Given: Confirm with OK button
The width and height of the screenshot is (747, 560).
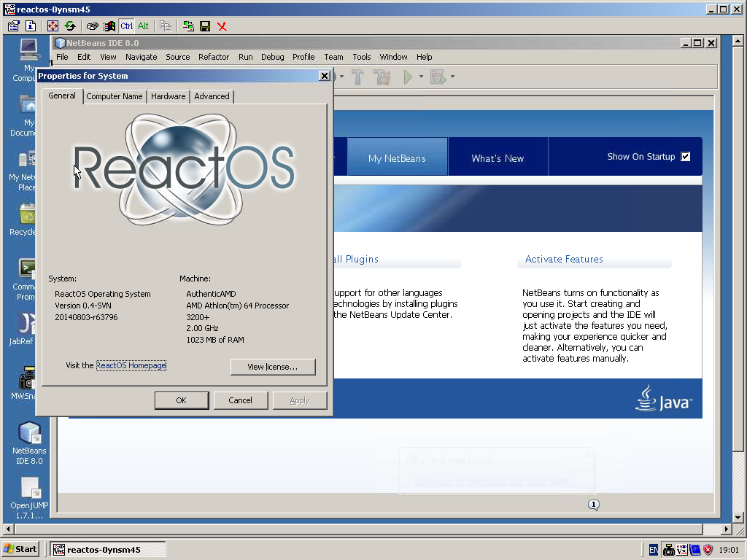Looking at the screenshot, I should tap(182, 400).
